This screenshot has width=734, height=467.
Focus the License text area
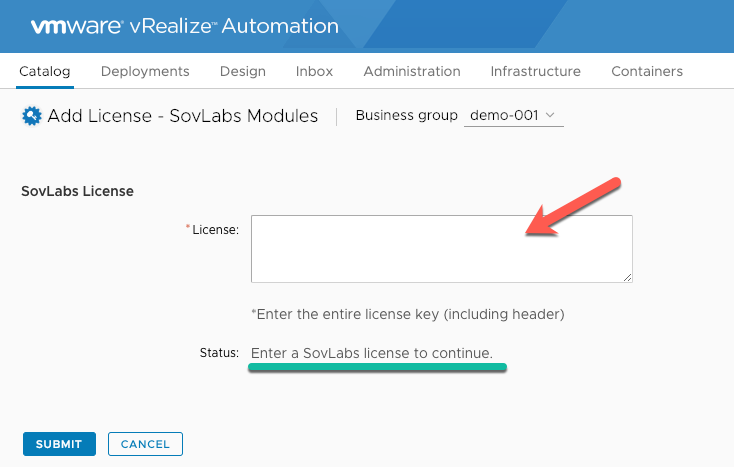[441, 249]
